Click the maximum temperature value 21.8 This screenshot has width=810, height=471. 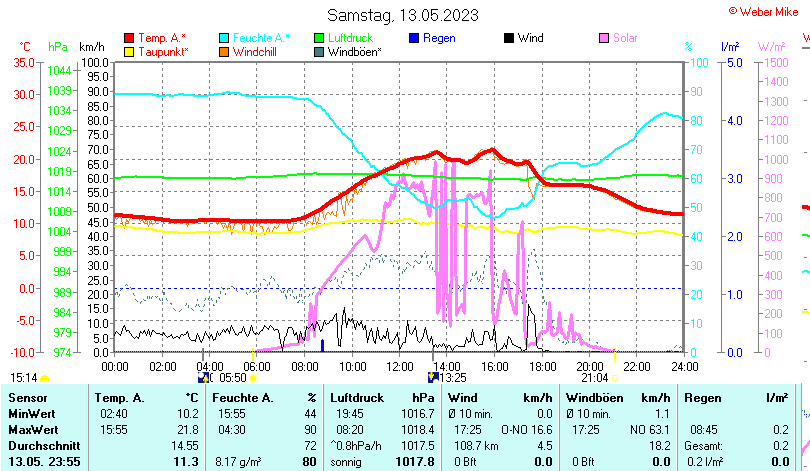[188, 430]
